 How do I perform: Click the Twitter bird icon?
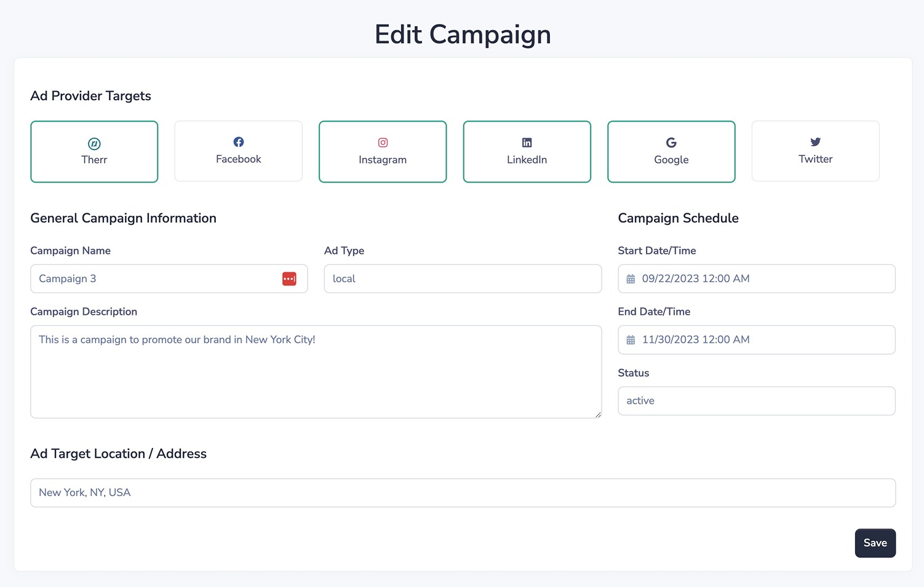pyautogui.click(x=815, y=141)
